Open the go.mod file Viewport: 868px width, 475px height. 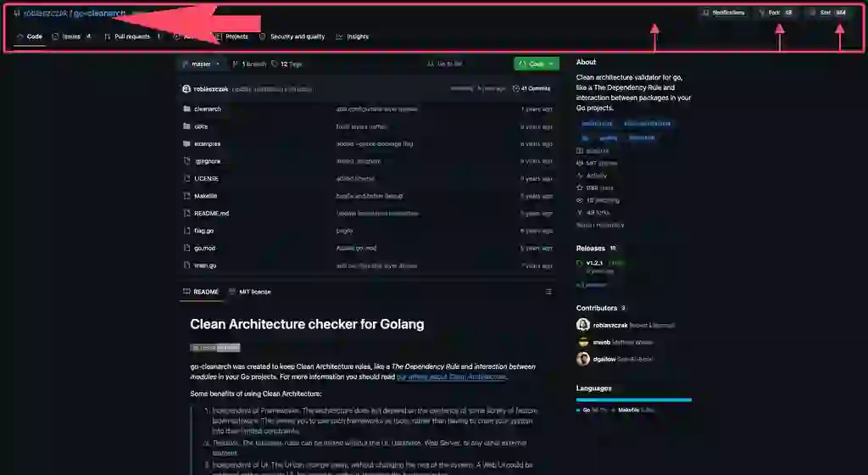[204, 248]
